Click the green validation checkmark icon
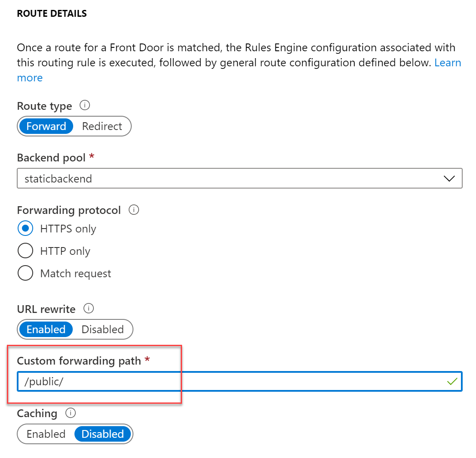 click(x=451, y=381)
